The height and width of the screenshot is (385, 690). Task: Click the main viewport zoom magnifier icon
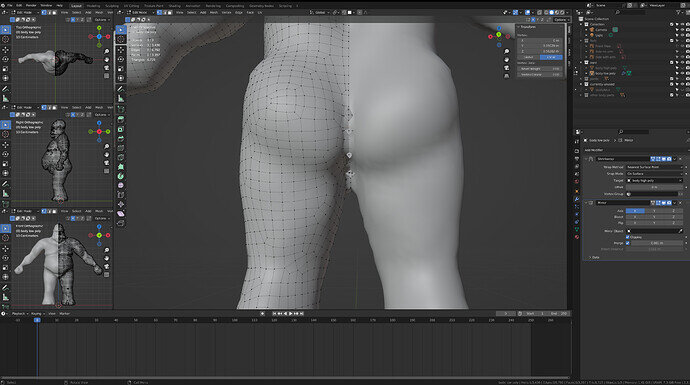506,51
